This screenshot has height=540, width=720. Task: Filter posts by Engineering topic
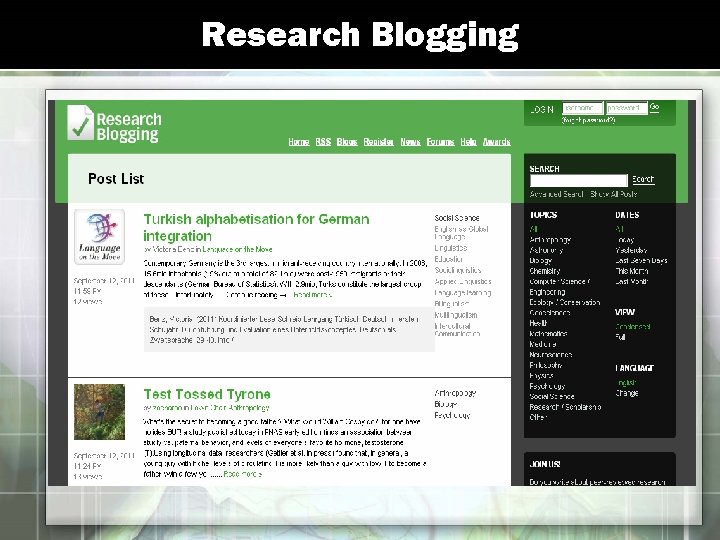pyautogui.click(x=547, y=292)
